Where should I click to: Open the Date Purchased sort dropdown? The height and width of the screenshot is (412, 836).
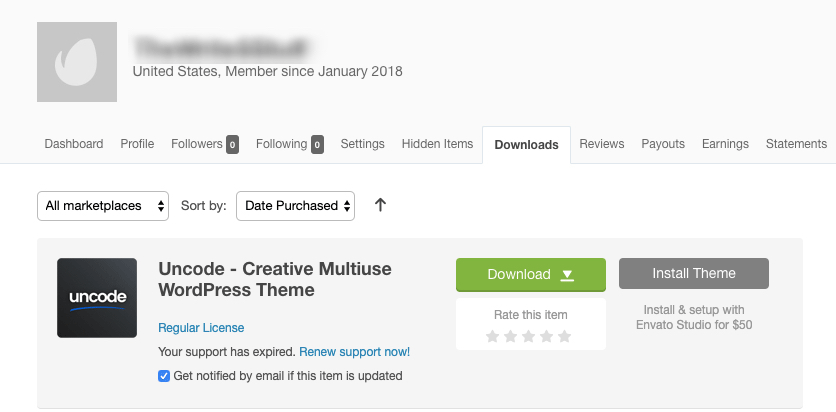click(295, 206)
